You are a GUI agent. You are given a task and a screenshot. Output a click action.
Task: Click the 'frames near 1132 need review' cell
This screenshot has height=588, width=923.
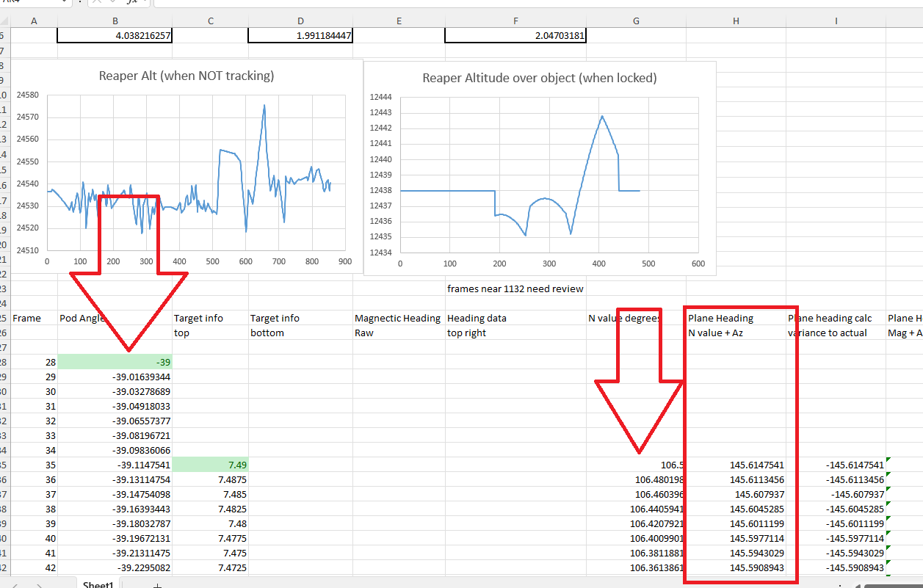515,288
